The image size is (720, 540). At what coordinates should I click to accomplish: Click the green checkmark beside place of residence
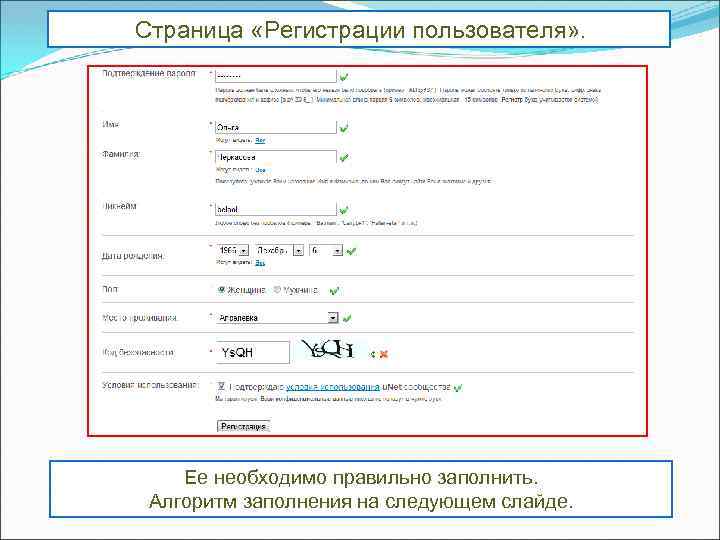coord(347,318)
